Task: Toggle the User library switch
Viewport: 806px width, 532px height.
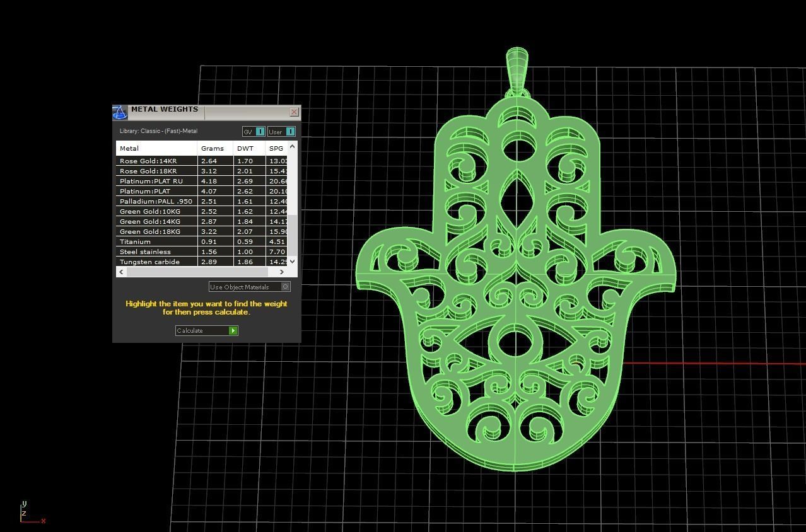Action: coord(290,132)
